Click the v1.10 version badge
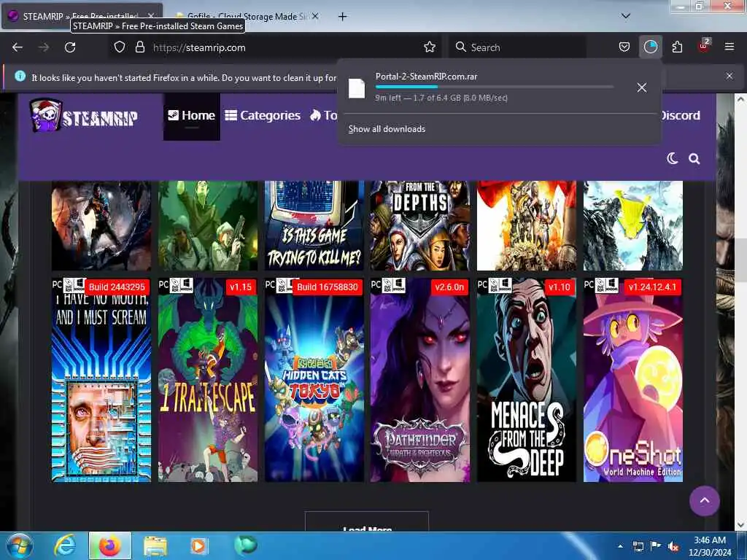This screenshot has width=747, height=560. coord(560,287)
